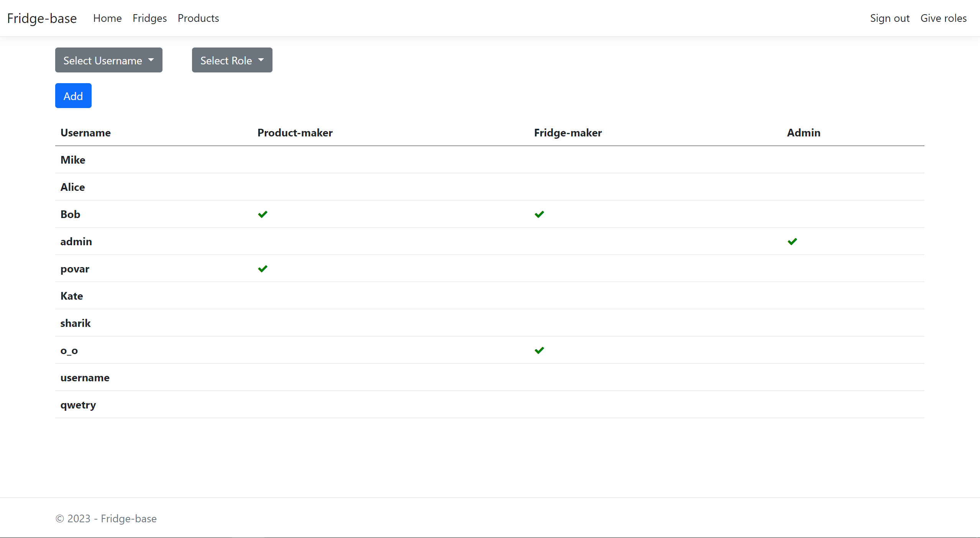Expand the Select Username chevron arrow

pyautogui.click(x=151, y=60)
